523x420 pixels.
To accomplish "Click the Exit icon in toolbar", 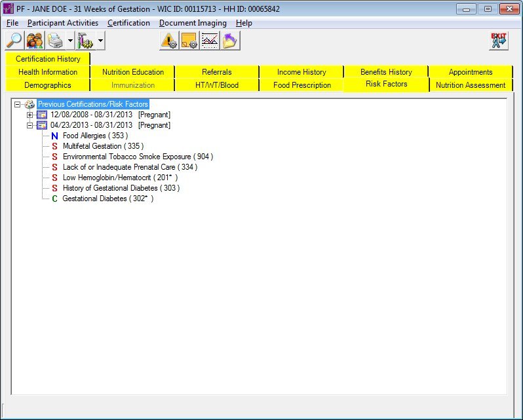I will tap(499, 41).
